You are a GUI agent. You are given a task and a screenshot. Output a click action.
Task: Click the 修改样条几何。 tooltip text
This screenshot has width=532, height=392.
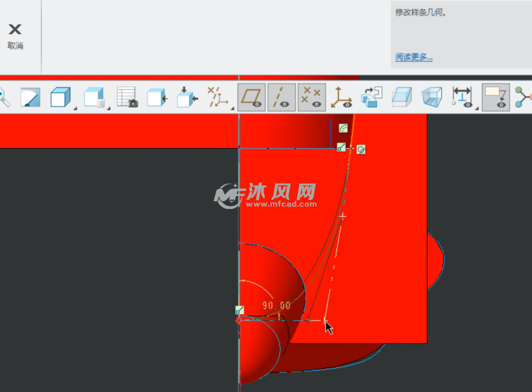[x=420, y=13]
